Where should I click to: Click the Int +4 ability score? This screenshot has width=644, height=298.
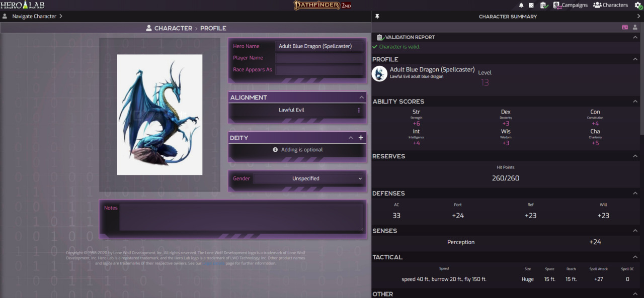tap(416, 137)
